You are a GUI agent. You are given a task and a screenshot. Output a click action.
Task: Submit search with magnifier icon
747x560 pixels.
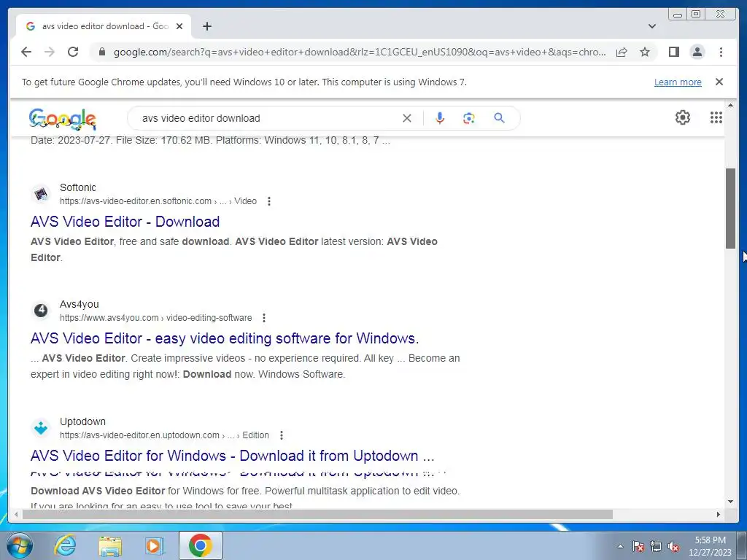(499, 118)
